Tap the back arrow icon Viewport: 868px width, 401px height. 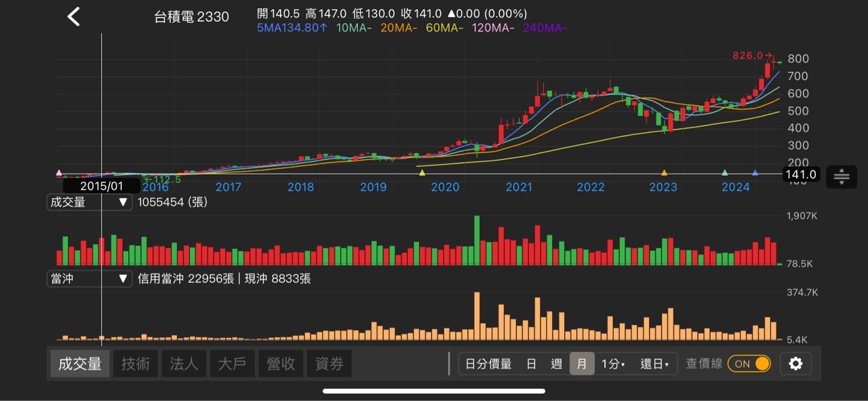(73, 17)
